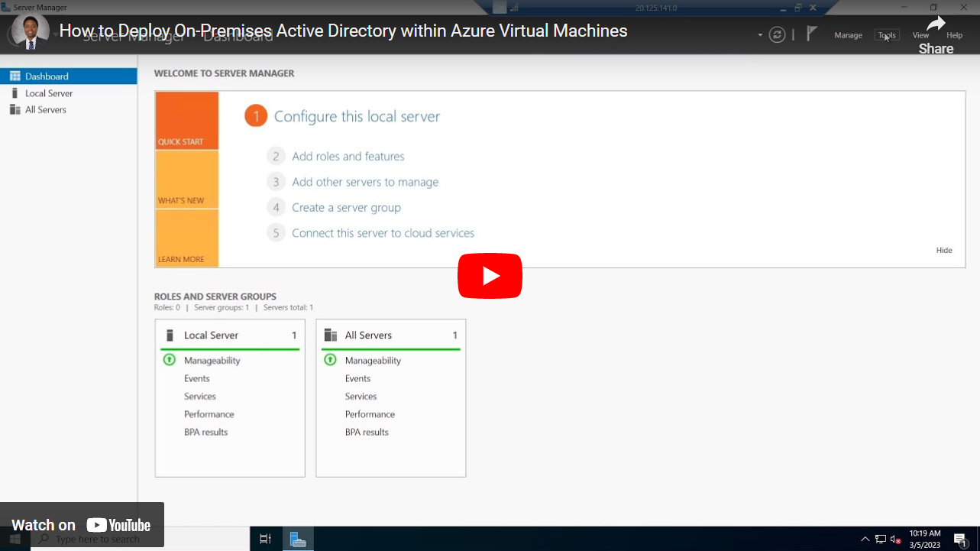Open the notifications flag icon
The height and width of the screenshot is (551, 980).
(x=810, y=34)
